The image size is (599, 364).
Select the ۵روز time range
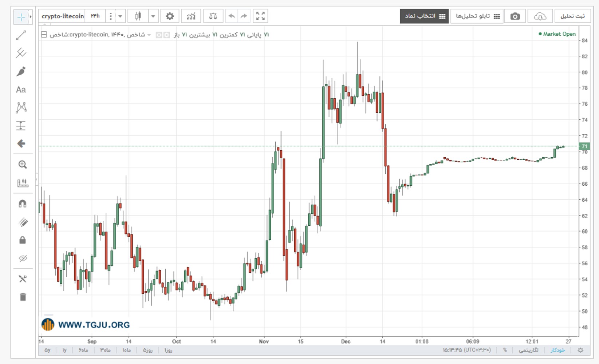pyautogui.click(x=147, y=350)
